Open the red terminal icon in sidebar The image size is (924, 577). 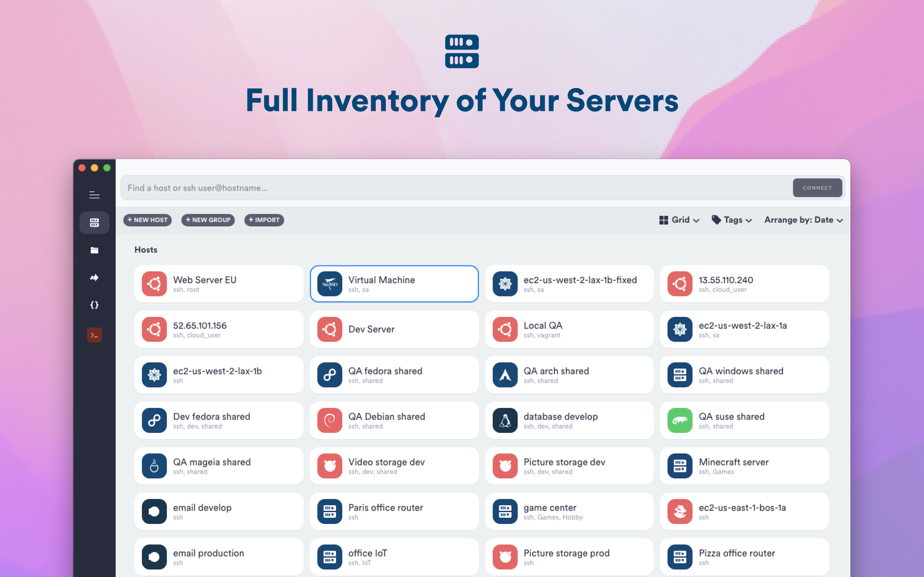point(94,335)
